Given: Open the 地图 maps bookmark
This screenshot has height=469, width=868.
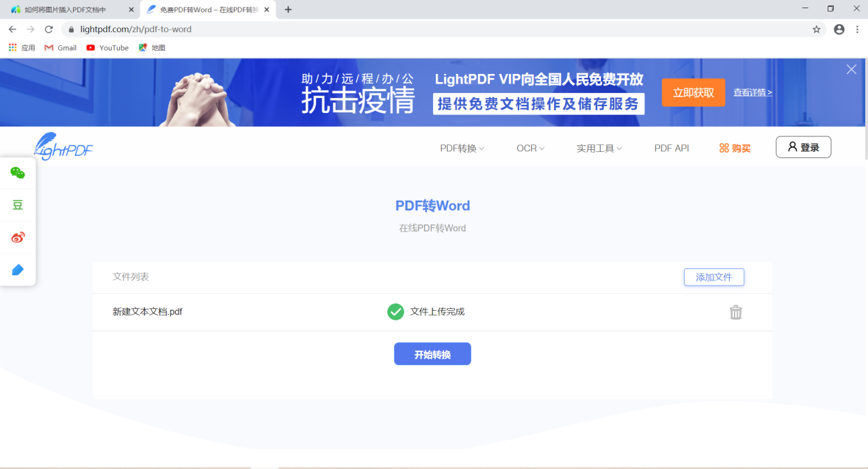Looking at the screenshot, I should coord(152,48).
